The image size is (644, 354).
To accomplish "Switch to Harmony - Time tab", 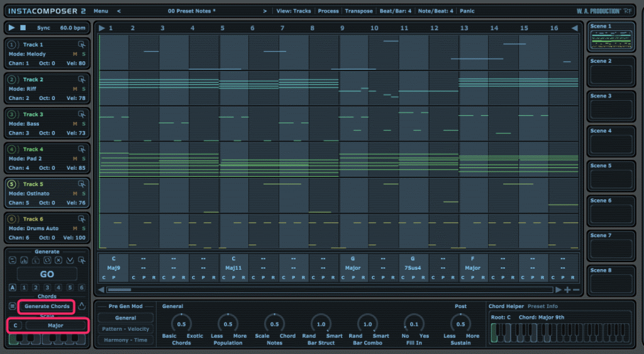I will [125, 340].
